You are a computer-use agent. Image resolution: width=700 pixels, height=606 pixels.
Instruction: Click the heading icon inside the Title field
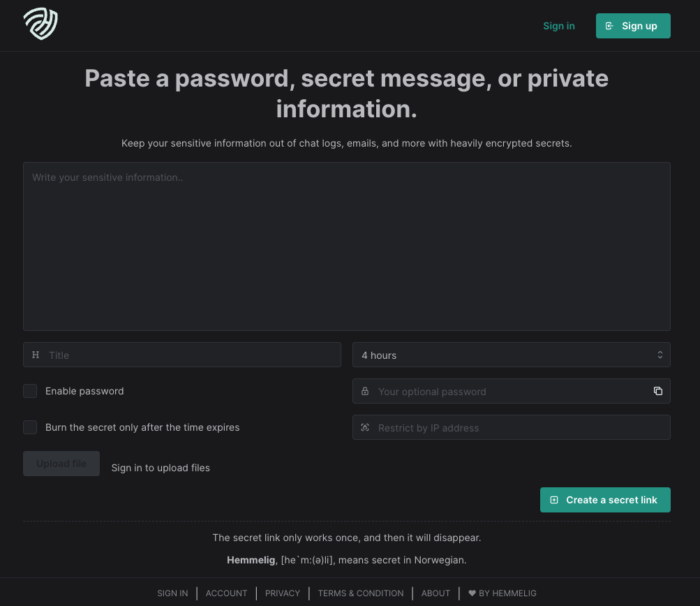click(36, 355)
